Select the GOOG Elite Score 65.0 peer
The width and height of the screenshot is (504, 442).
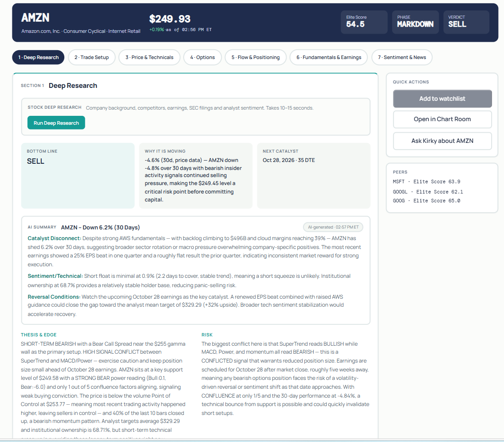pyautogui.click(x=426, y=201)
